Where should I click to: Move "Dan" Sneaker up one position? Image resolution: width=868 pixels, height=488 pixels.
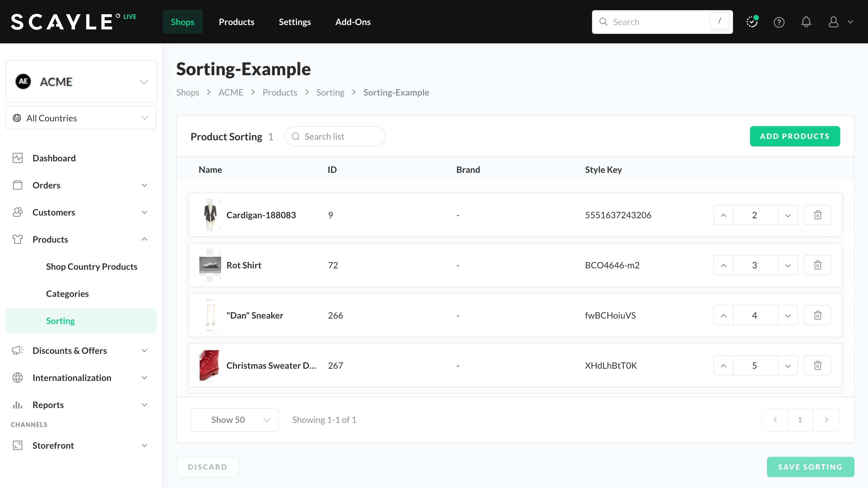[x=723, y=315]
